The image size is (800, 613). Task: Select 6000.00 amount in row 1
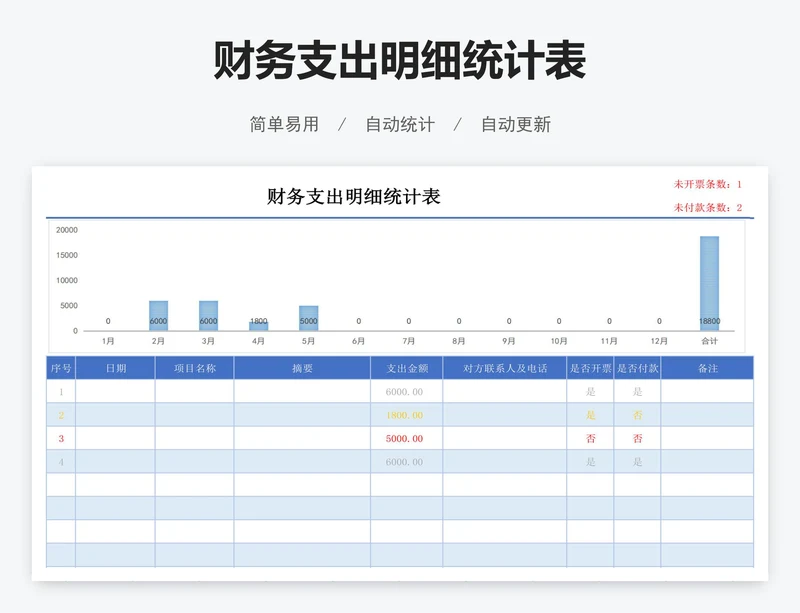[x=405, y=391]
